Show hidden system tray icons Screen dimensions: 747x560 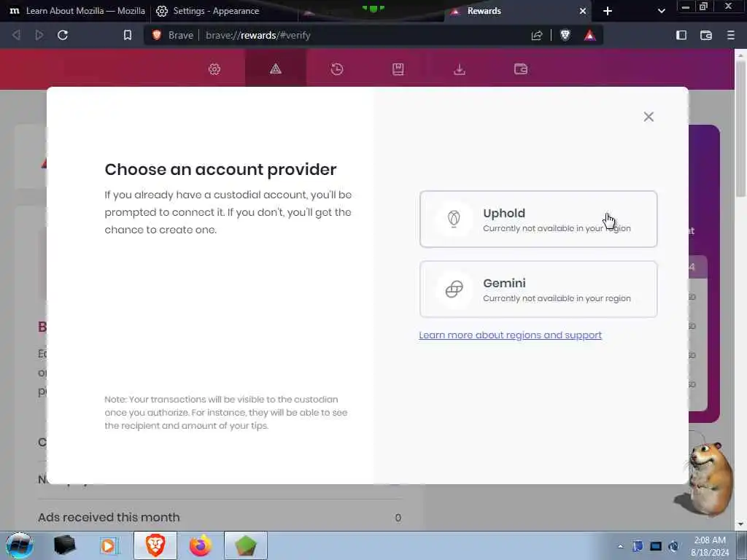click(620, 547)
